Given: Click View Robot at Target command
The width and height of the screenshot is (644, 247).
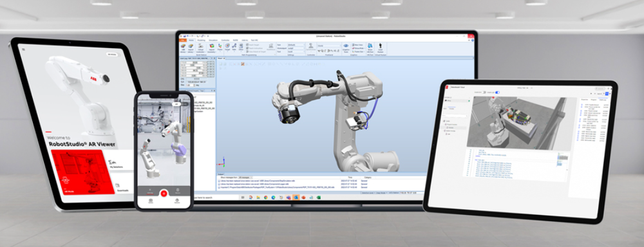Looking at the screenshot, I should click(256, 51).
